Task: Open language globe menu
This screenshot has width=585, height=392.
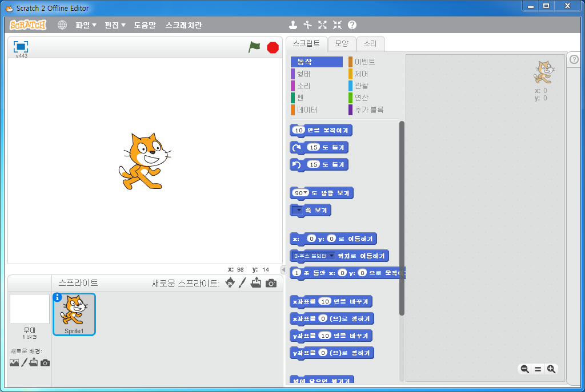Action: (x=62, y=25)
